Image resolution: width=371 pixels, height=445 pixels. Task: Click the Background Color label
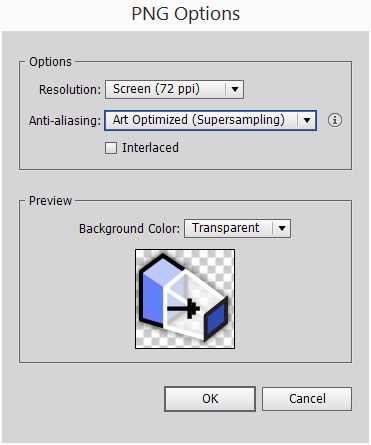[129, 229]
